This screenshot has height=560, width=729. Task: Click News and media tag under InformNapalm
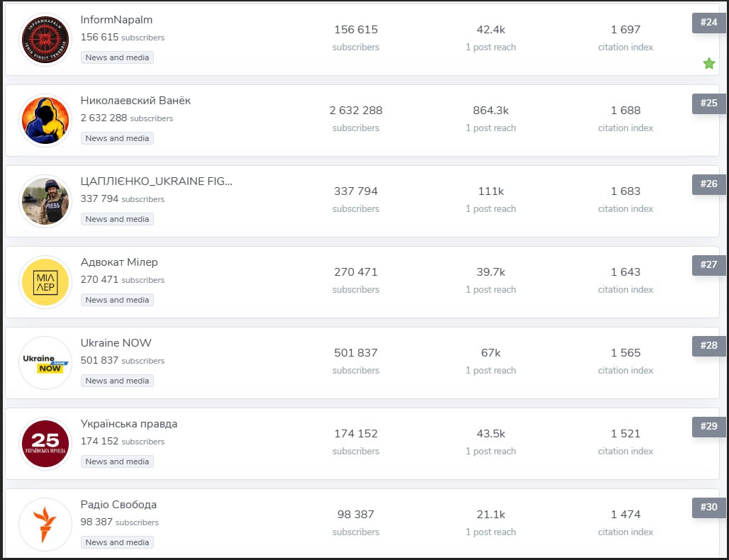[x=117, y=57]
